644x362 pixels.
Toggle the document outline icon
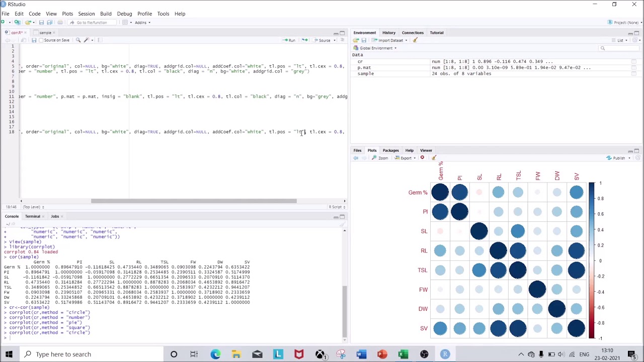(x=342, y=40)
